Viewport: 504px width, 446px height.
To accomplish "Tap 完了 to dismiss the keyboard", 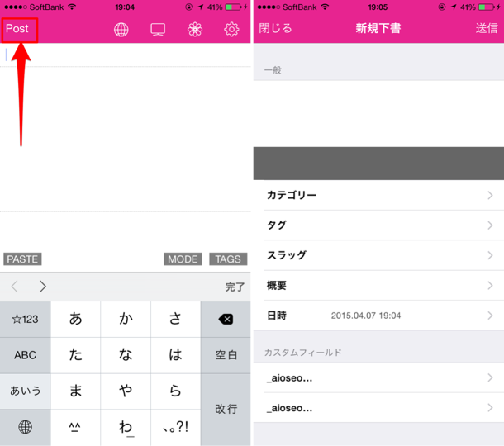I will [x=235, y=287].
